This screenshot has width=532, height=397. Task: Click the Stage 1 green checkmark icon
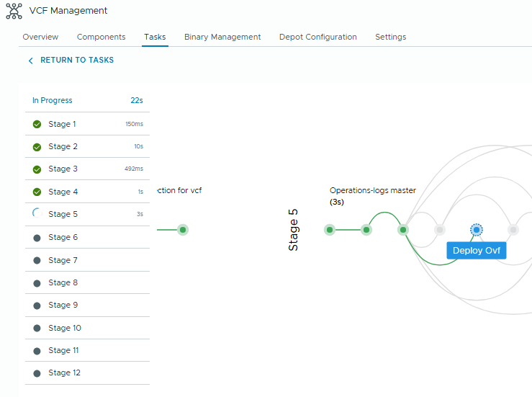pyautogui.click(x=37, y=124)
